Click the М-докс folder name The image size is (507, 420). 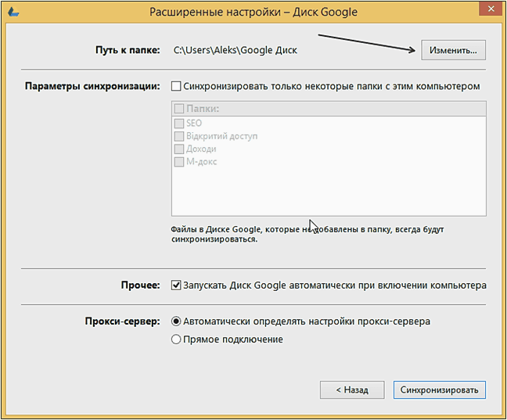tap(201, 162)
